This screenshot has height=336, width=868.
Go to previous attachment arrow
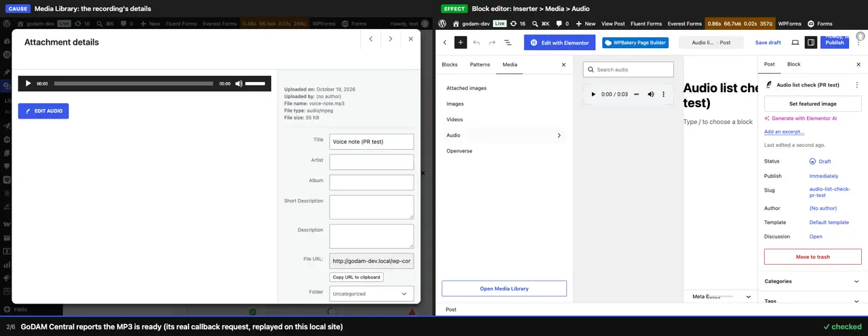click(371, 39)
